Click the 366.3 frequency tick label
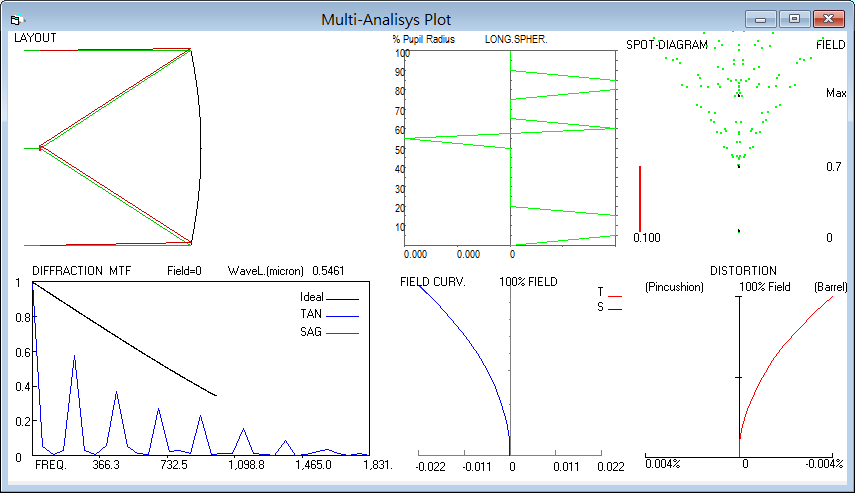Screen dimensions: 855x493 [106, 465]
